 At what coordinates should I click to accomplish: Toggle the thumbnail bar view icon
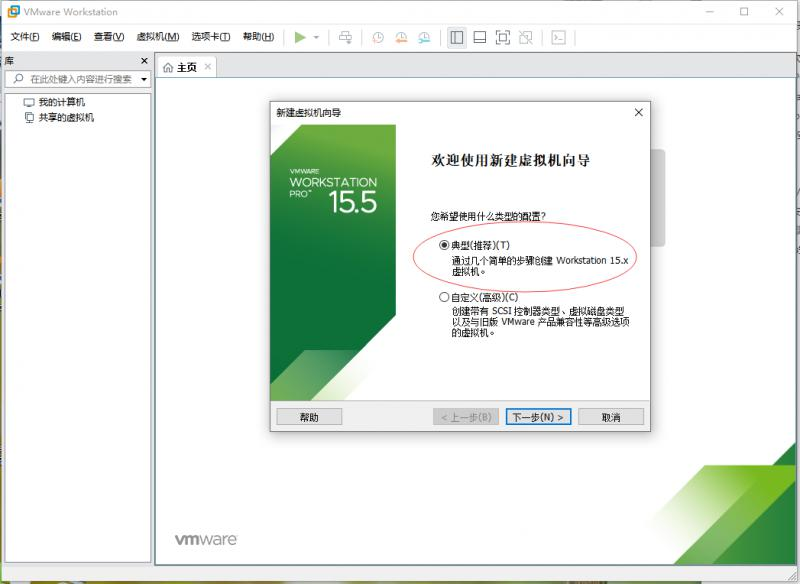click(480, 37)
